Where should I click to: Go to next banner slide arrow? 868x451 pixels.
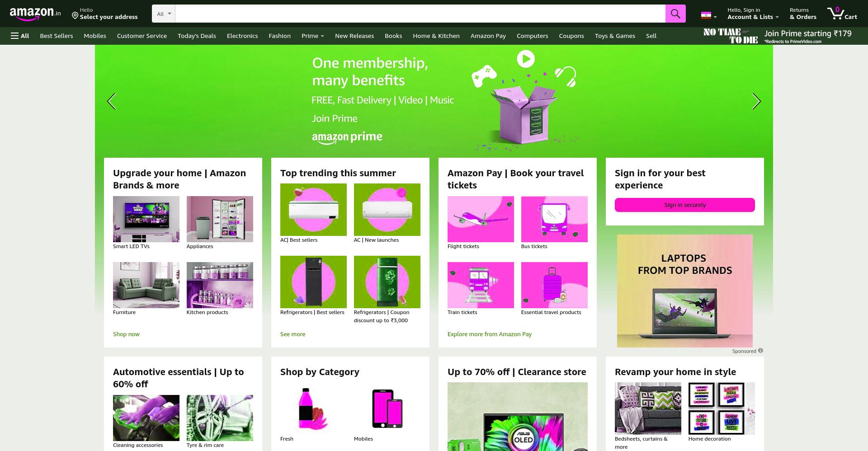[756, 101]
